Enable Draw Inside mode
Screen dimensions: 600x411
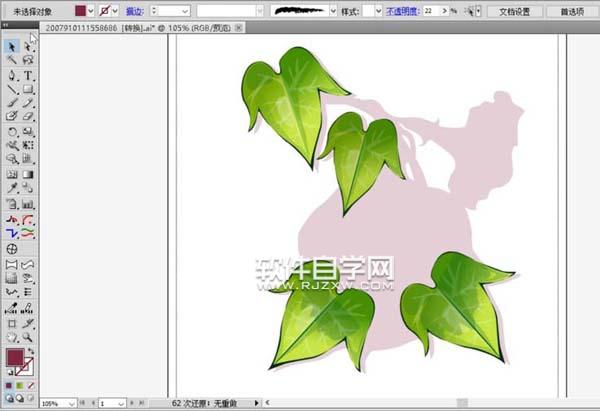(x=30, y=398)
